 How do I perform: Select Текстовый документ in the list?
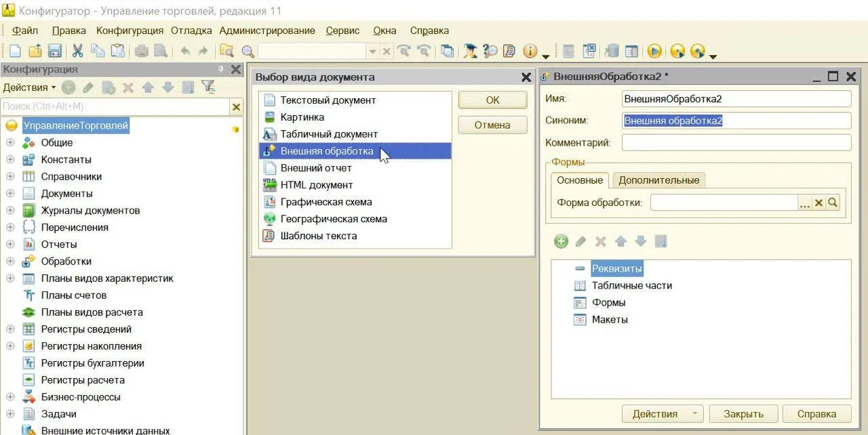355,100
